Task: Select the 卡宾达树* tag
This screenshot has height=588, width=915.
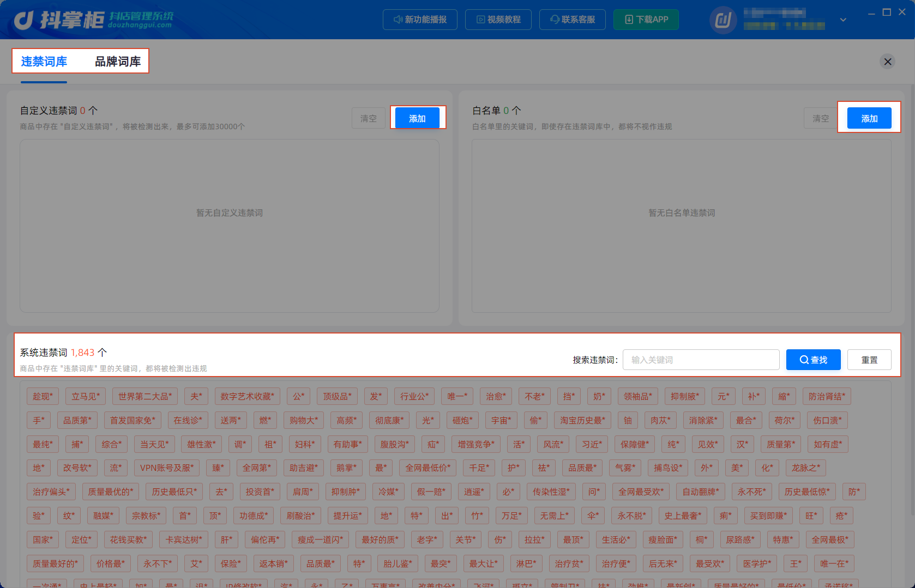Action: click(x=184, y=540)
